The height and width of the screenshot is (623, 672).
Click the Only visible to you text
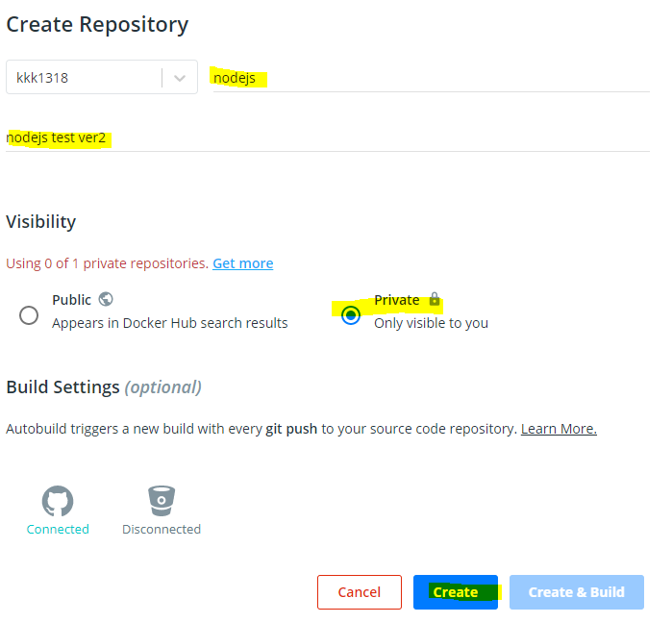pos(431,323)
